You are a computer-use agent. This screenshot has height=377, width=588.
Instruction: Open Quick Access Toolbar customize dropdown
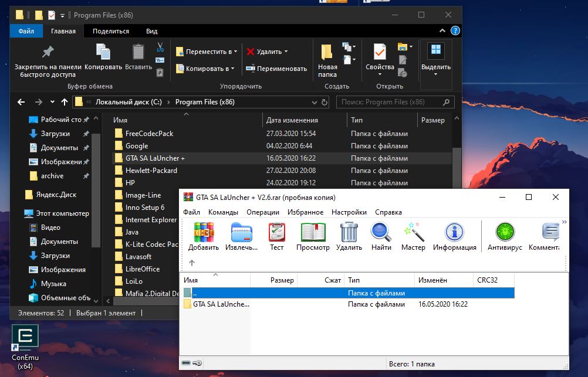62,15
